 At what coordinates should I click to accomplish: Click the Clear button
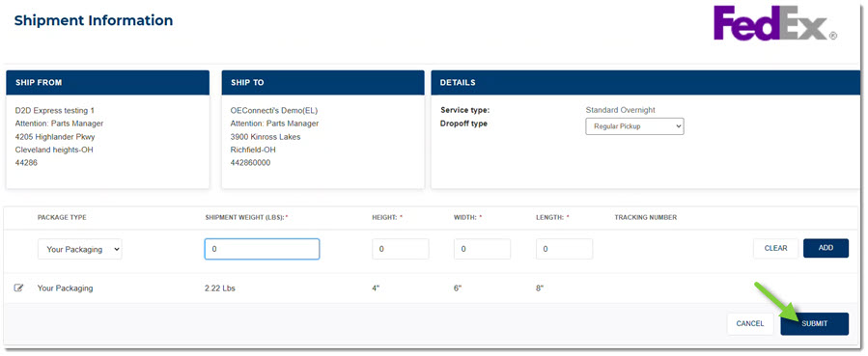click(x=775, y=248)
